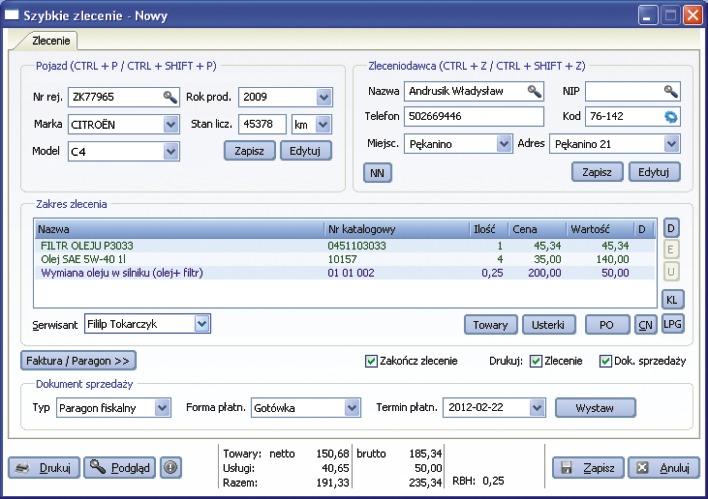
Task: Open the Rok prod. dropdown
Action: point(324,97)
